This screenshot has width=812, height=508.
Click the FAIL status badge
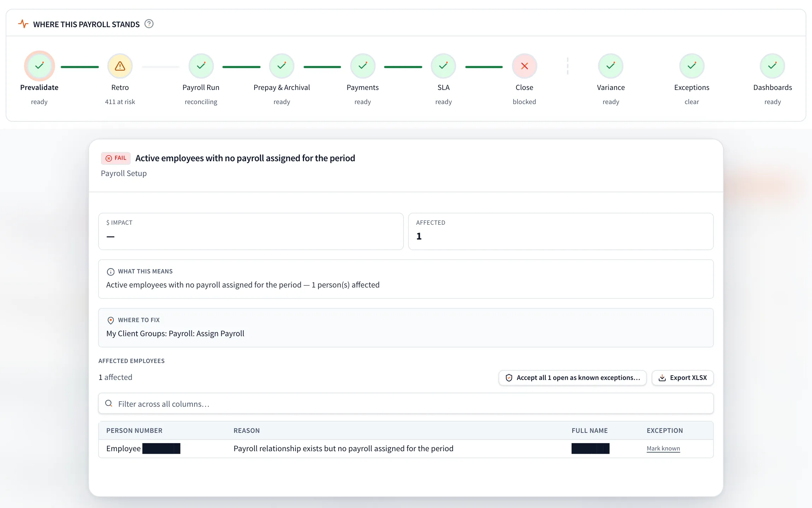click(116, 158)
